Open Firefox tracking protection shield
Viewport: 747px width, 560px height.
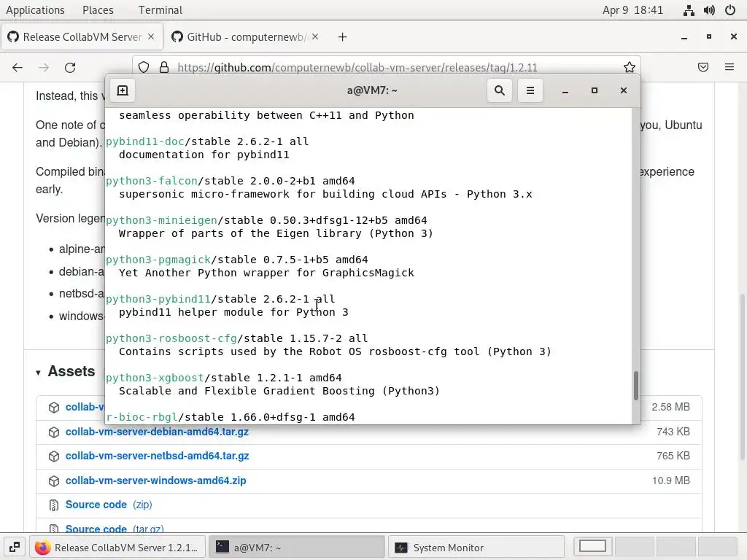coord(144,68)
